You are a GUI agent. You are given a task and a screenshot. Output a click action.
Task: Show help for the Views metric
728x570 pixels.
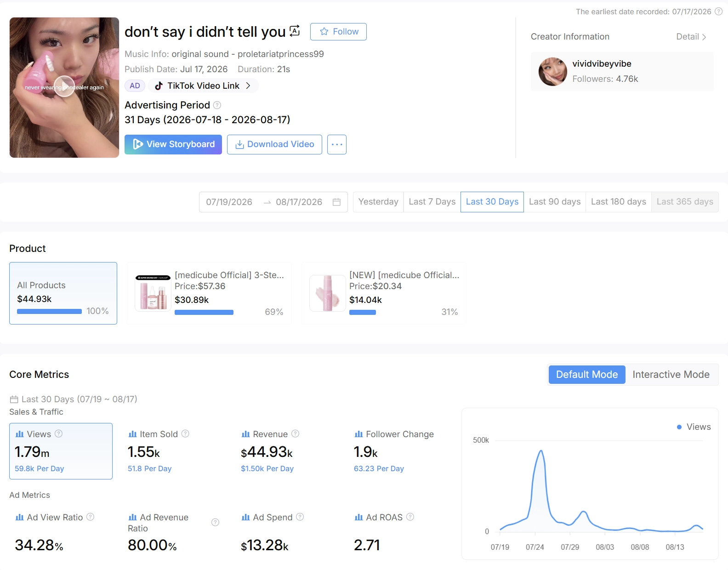[59, 433]
